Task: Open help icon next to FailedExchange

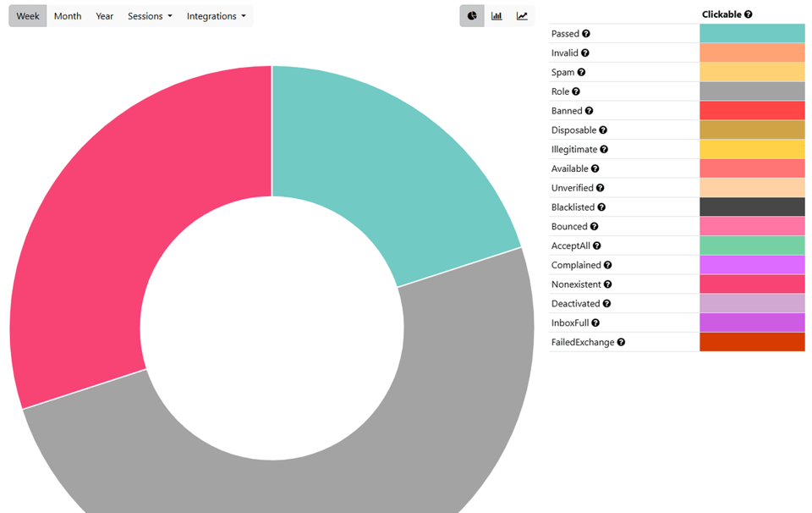Action: (621, 342)
